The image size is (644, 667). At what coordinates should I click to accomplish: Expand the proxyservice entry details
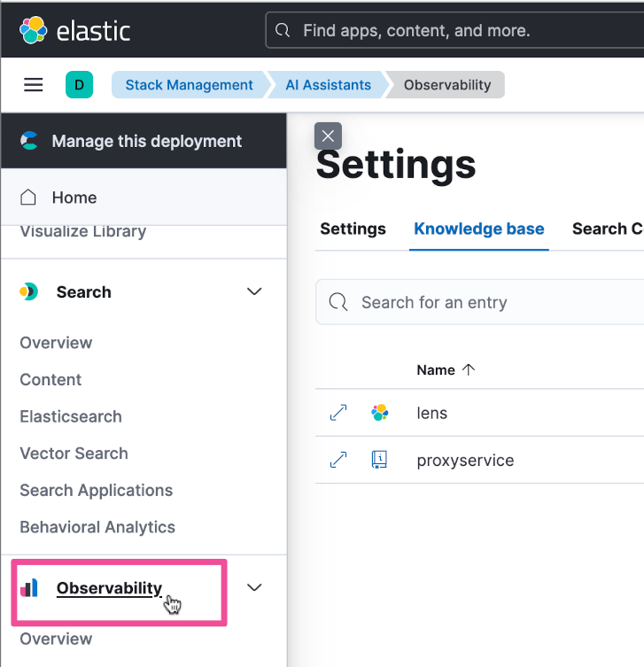click(x=338, y=460)
